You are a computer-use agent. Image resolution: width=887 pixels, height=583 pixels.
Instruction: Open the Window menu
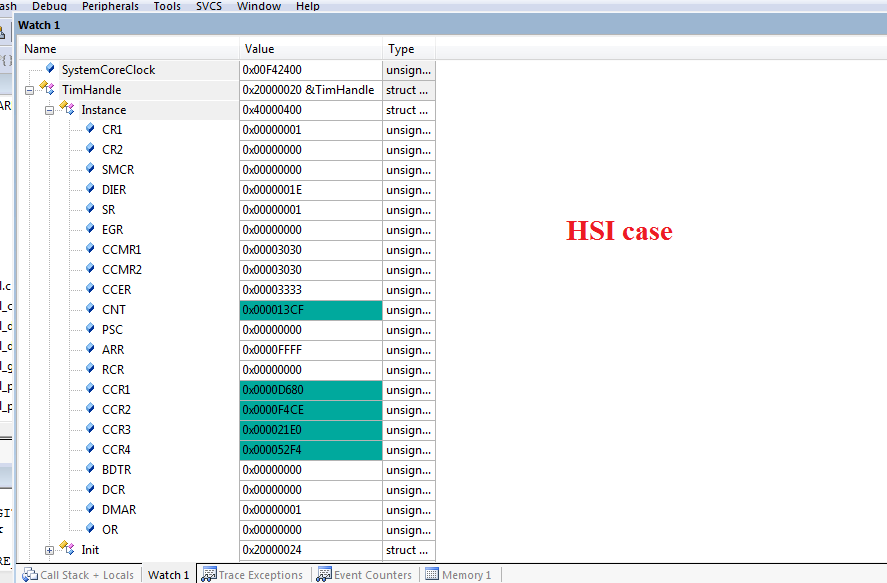pyautogui.click(x=259, y=6)
